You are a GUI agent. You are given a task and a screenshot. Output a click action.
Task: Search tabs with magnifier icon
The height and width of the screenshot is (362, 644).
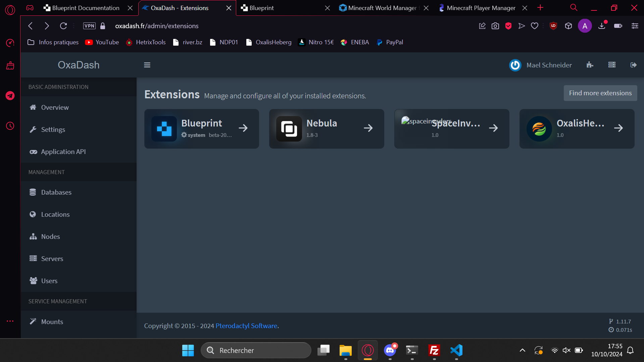coord(574,8)
